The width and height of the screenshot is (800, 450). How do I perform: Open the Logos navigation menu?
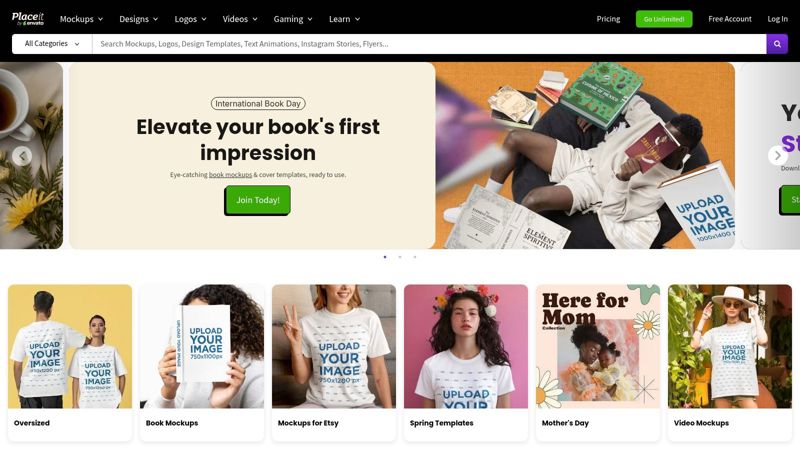190,19
